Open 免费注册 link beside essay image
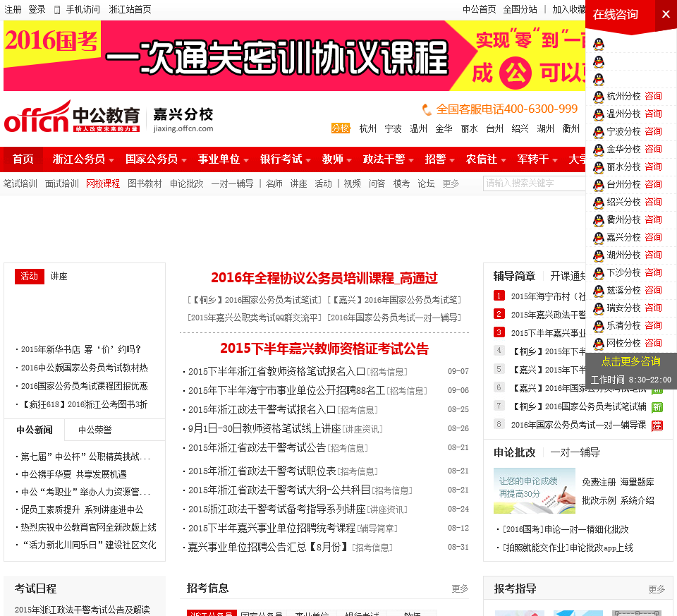 pyautogui.click(x=599, y=482)
